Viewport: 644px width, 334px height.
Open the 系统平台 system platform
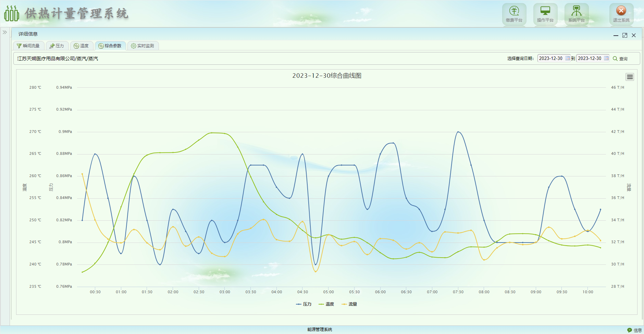[576, 14]
